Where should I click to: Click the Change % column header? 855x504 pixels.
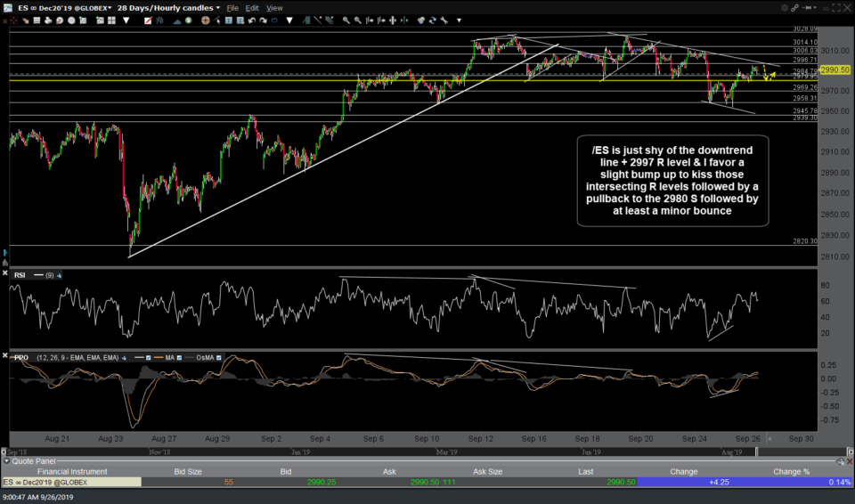pyautogui.click(x=791, y=472)
